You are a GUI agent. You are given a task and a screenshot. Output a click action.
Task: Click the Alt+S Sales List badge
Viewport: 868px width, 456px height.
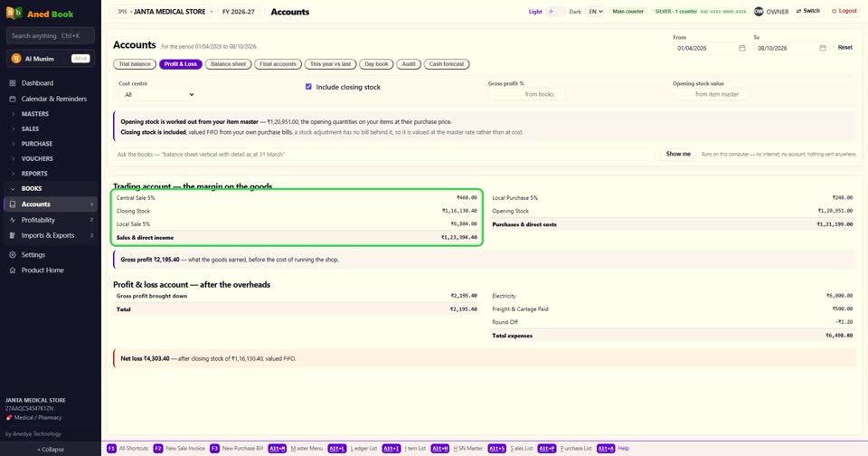click(x=496, y=448)
